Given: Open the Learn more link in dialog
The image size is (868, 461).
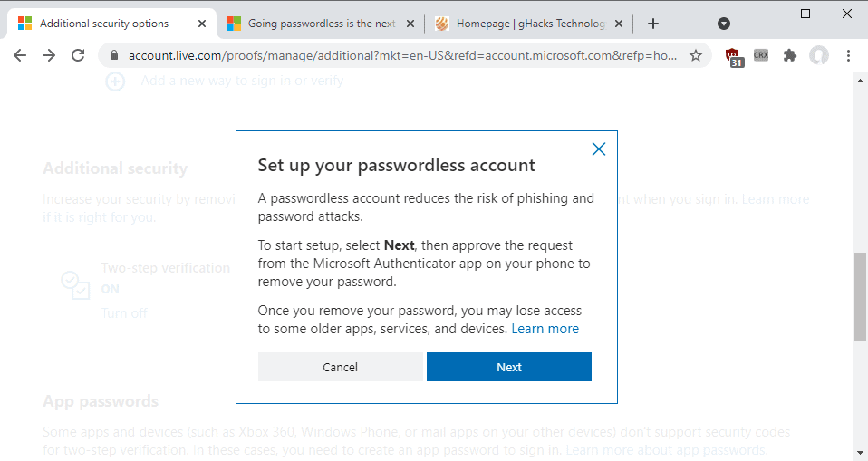Looking at the screenshot, I should (x=545, y=329).
